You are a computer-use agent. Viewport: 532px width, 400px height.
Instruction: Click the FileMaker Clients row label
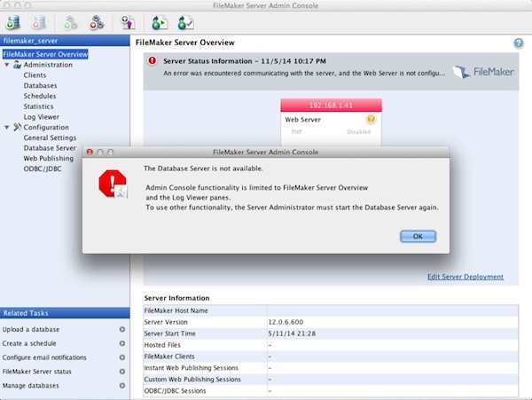pos(169,357)
